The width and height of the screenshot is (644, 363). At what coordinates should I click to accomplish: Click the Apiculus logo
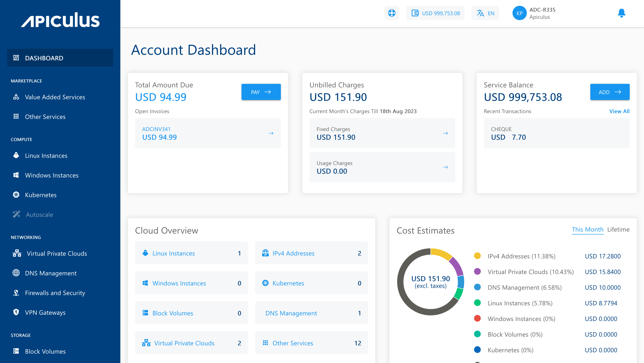60,20
